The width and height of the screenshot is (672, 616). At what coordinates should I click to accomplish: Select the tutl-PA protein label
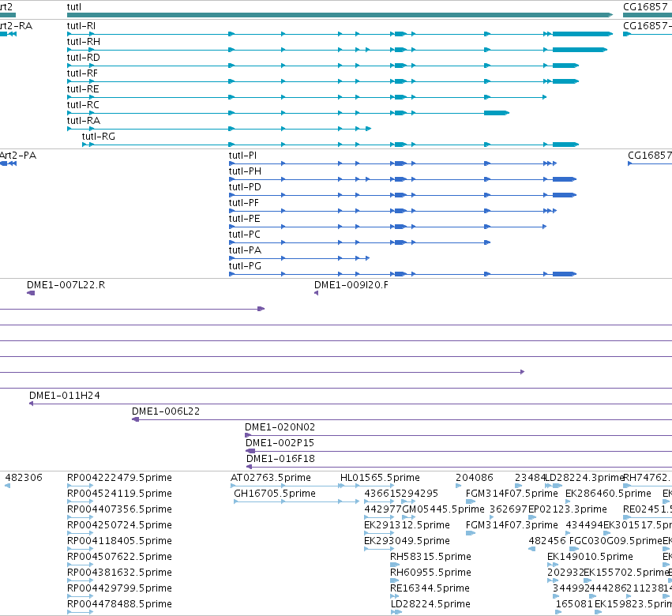245,250
